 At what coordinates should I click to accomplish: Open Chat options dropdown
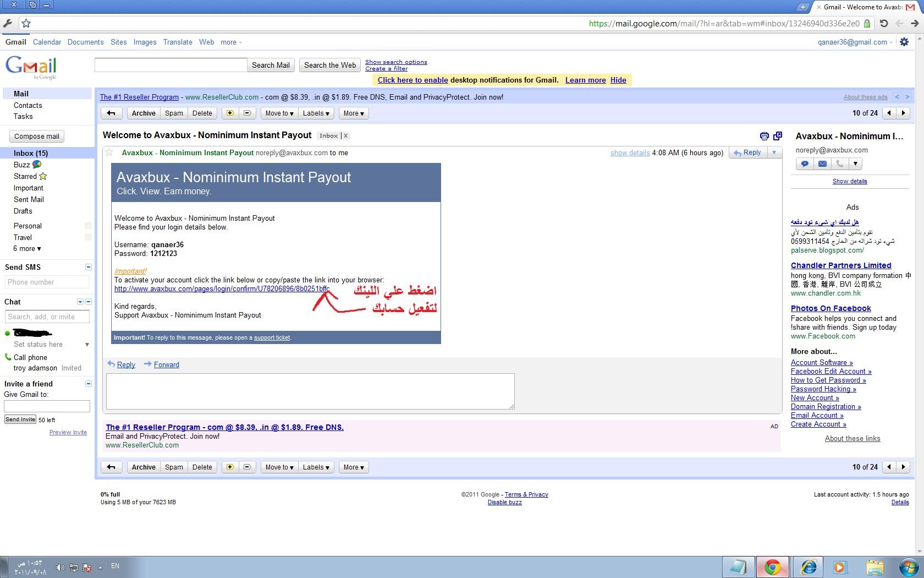click(80, 302)
